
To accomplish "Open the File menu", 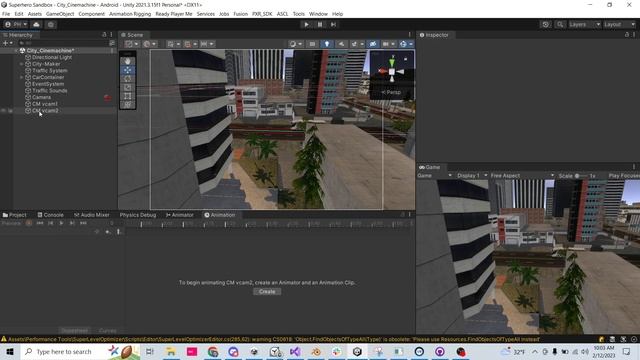I will [x=6, y=14].
